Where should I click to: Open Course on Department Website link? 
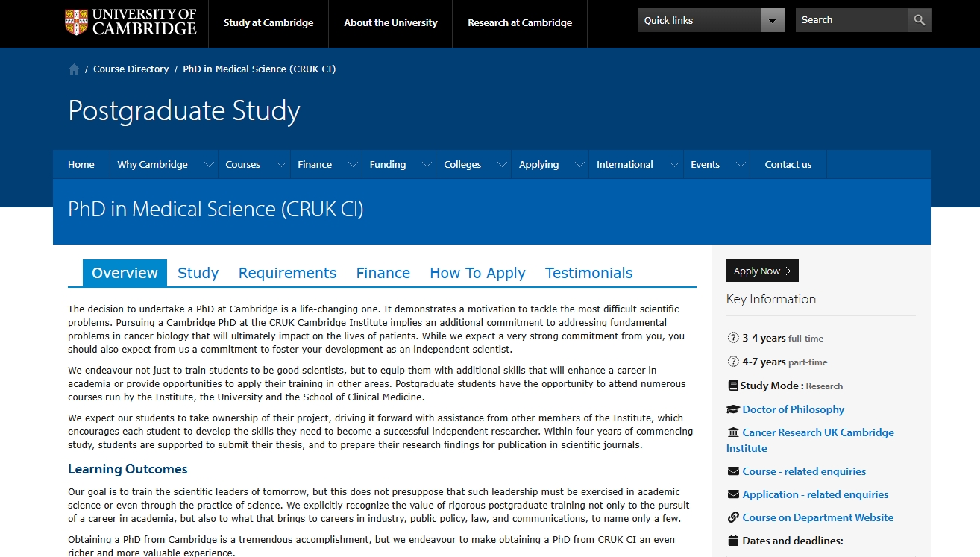click(x=818, y=517)
